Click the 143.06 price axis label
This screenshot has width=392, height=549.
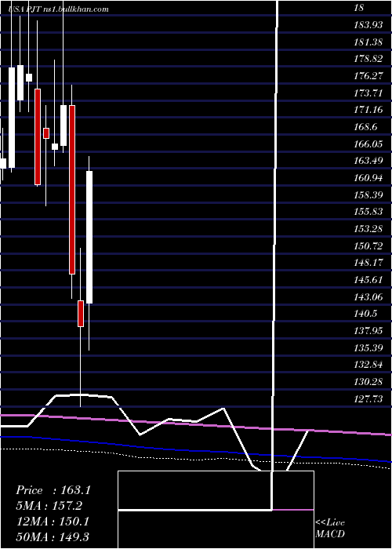tap(368, 297)
